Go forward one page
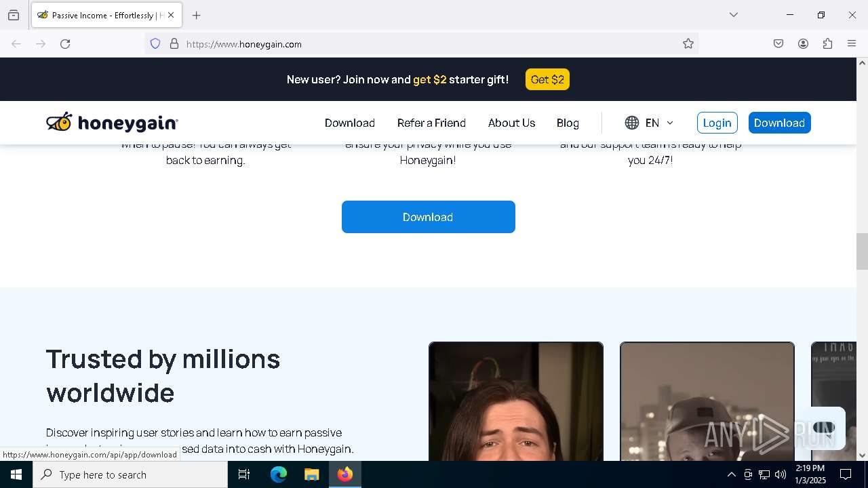The width and height of the screenshot is (868, 488). [x=41, y=44]
